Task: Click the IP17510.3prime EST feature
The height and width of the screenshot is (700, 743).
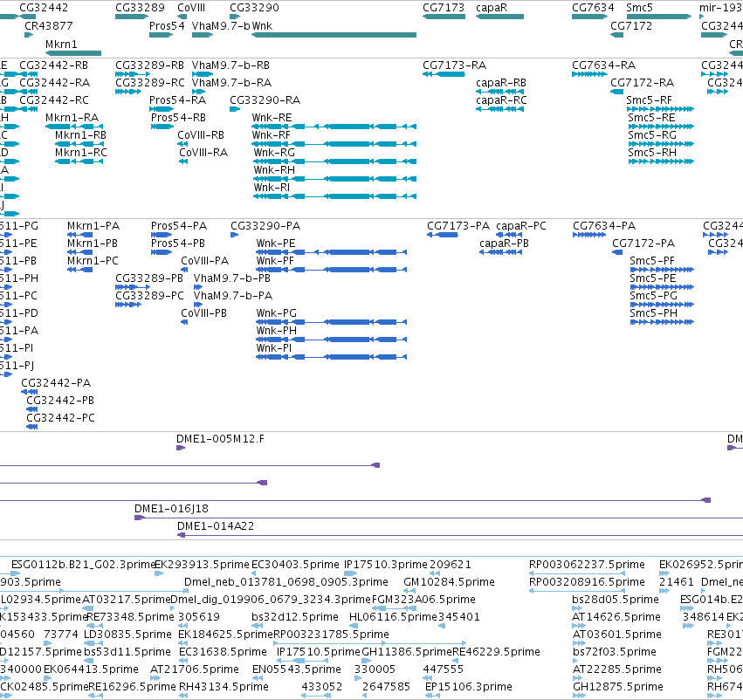Action: [351, 573]
